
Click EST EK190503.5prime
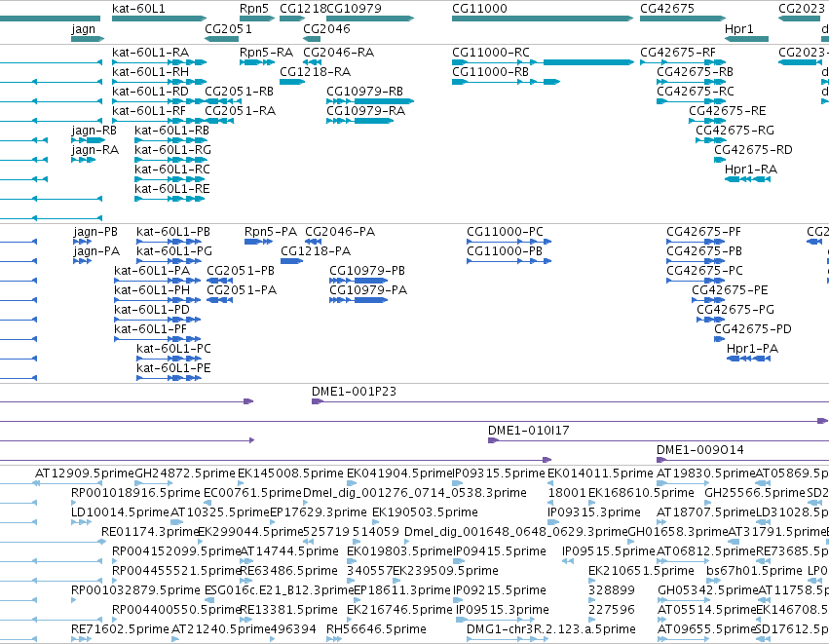pyautogui.click(x=375, y=522)
